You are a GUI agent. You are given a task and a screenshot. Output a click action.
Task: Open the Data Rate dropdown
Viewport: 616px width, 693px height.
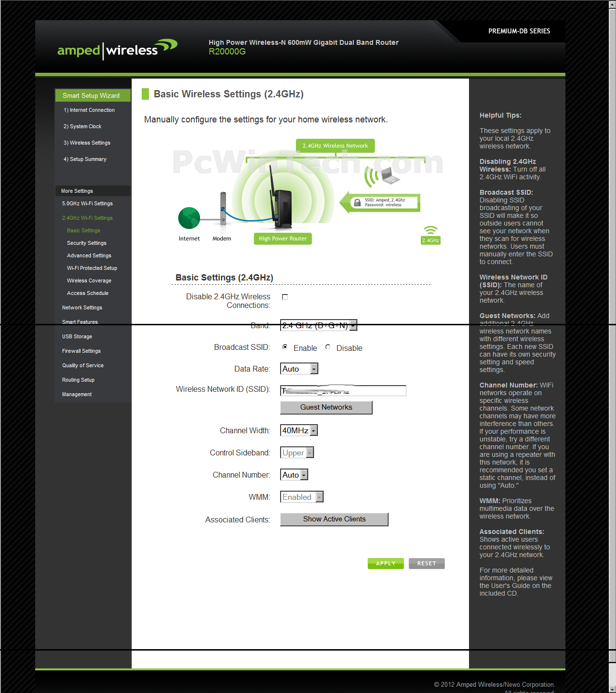point(299,369)
